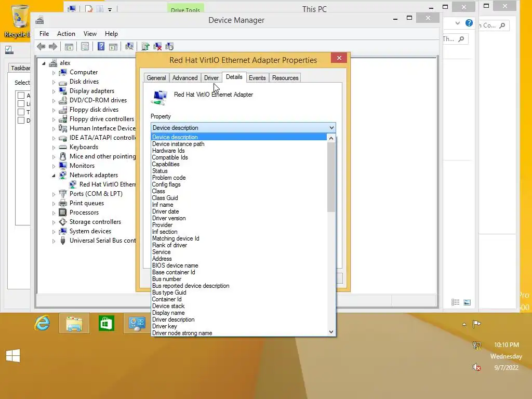The height and width of the screenshot is (399, 532).
Task: Open Internet Explorer from the taskbar
Action: (x=42, y=323)
